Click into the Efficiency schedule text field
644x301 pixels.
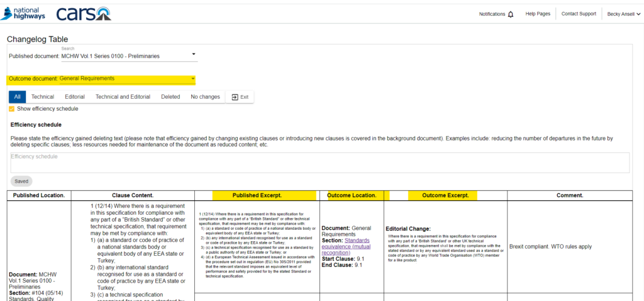pyautogui.click(x=319, y=162)
